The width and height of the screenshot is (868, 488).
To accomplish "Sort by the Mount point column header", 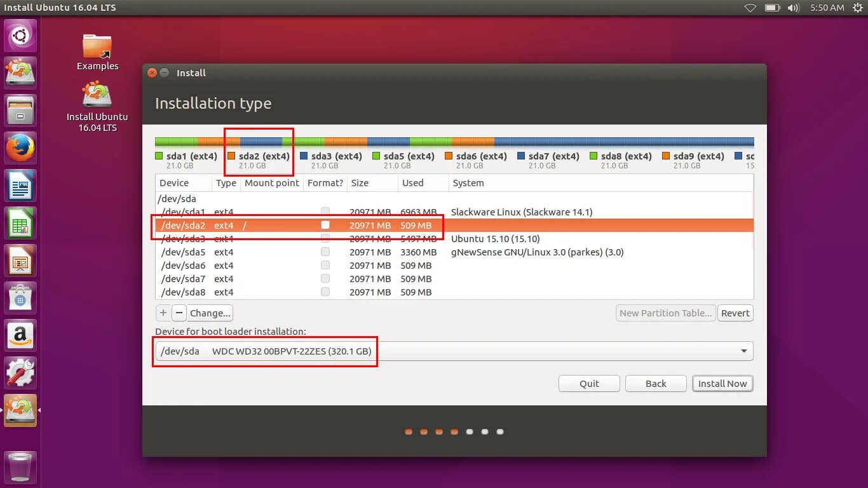I will pos(272,183).
